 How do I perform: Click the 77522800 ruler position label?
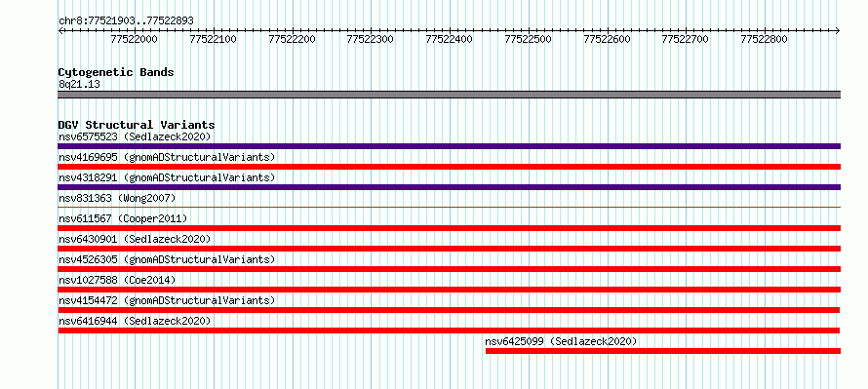tap(765, 39)
